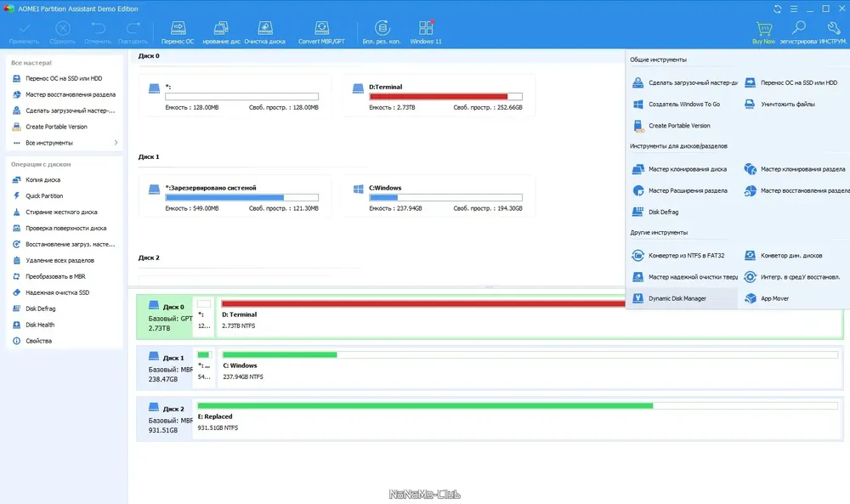The width and height of the screenshot is (850, 504).
Task: Open Dynamic Disk Manager in tools menu
Action: 683,298
